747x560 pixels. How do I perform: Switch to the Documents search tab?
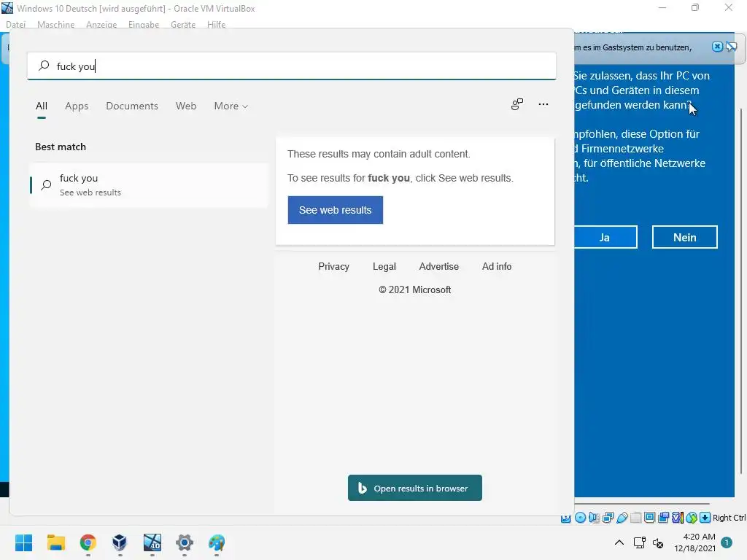(132, 106)
